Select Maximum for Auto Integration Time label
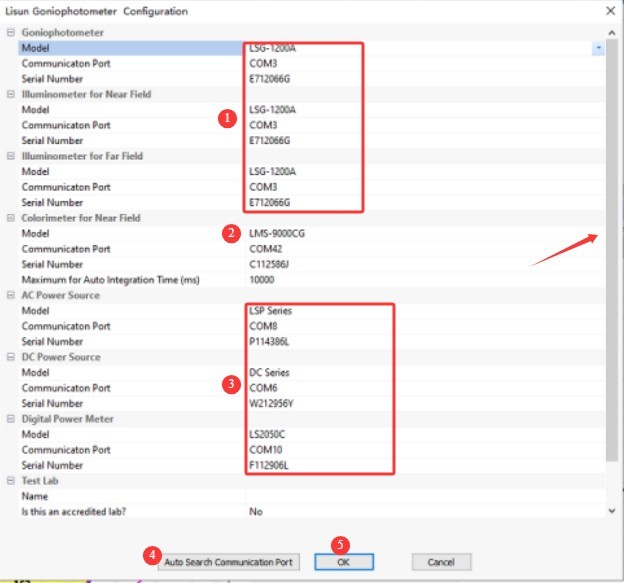 click(x=111, y=280)
